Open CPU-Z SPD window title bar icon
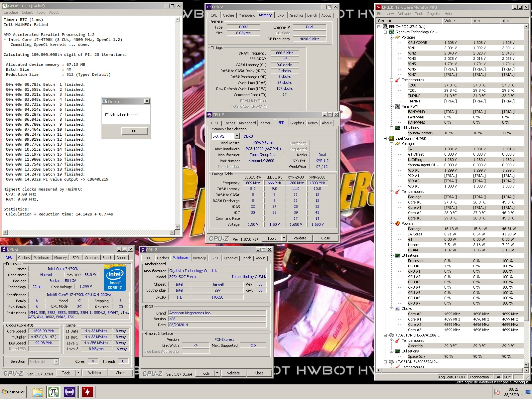Viewport: 532px width, 399px height. click(x=209, y=115)
